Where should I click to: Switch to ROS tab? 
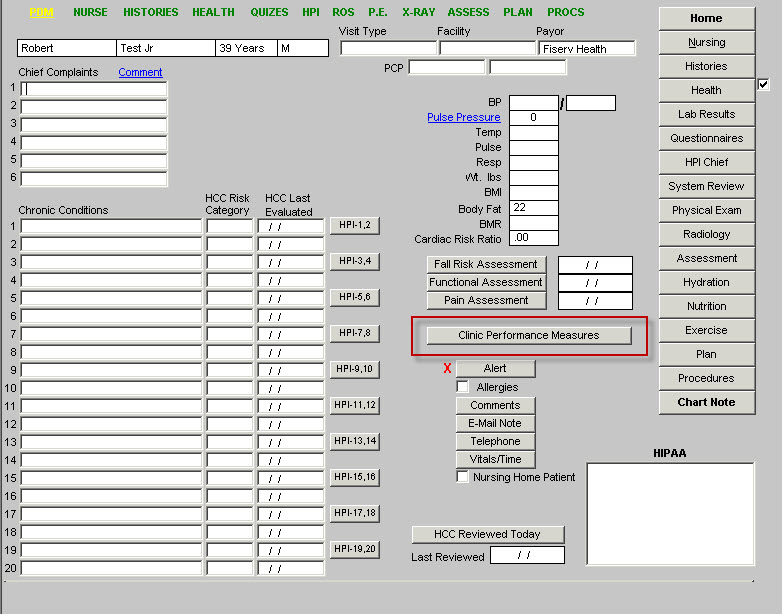click(343, 12)
